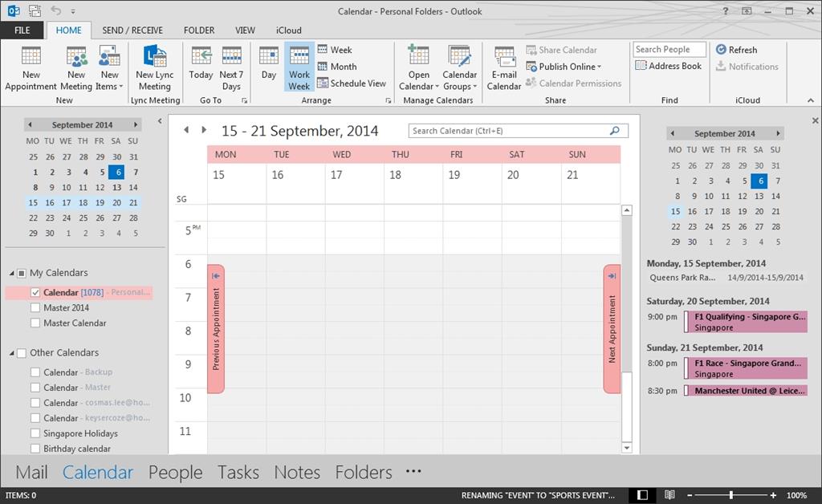Open Calendar Permissions

coord(573,83)
